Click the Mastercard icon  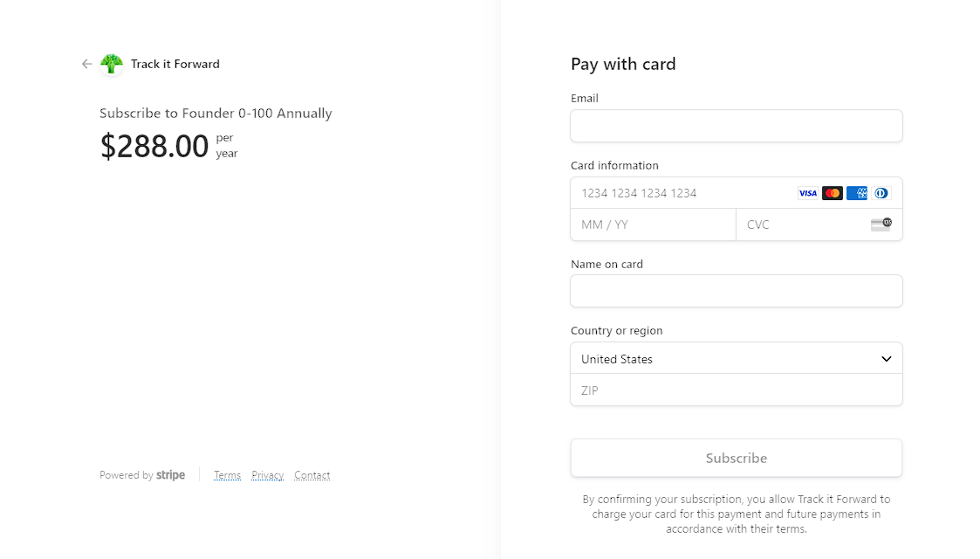click(x=832, y=193)
